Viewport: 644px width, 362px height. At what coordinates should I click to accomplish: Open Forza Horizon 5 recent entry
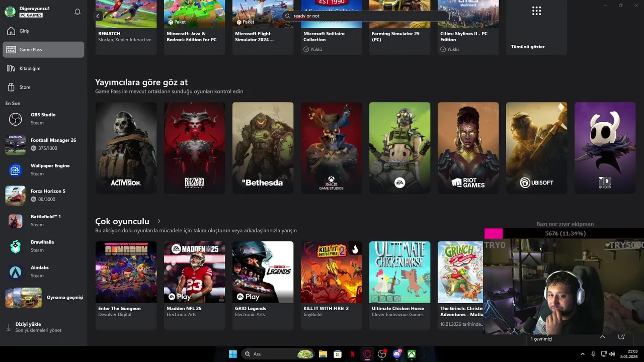43,195
